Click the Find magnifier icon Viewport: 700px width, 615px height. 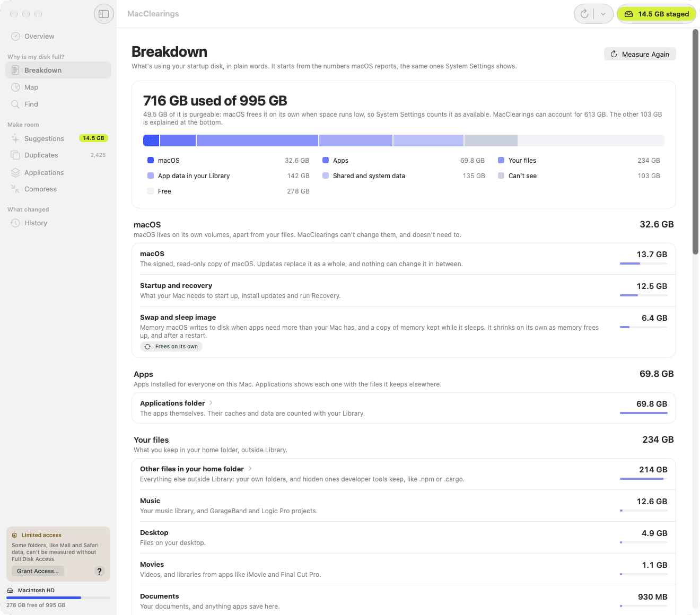(15, 104)
